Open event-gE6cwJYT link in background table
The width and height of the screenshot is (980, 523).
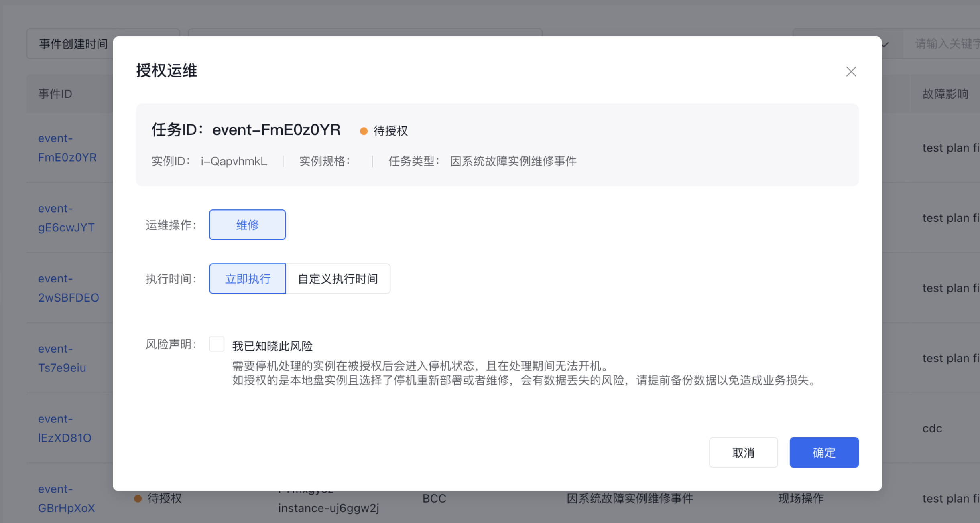point(66,218)
